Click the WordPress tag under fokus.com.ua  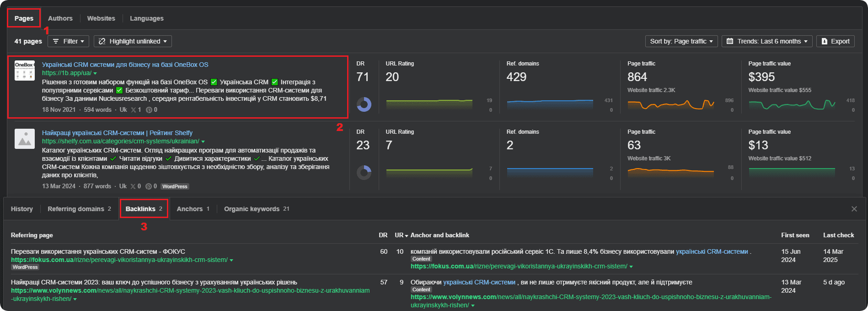(25, 267)
